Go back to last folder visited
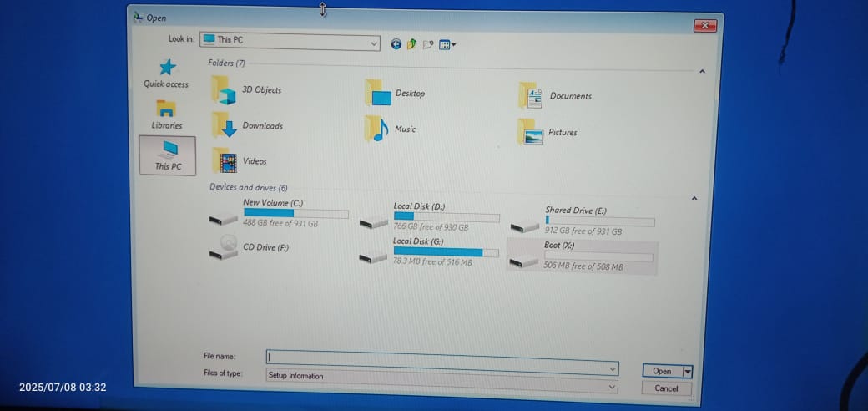868x411 pixels. (396, 44)
